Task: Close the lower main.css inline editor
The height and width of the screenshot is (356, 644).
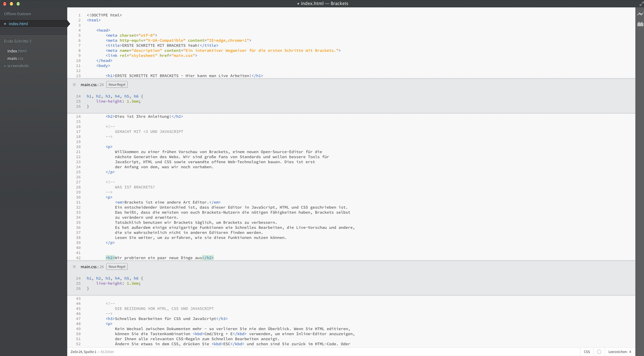Action: [x=74, y=267]
